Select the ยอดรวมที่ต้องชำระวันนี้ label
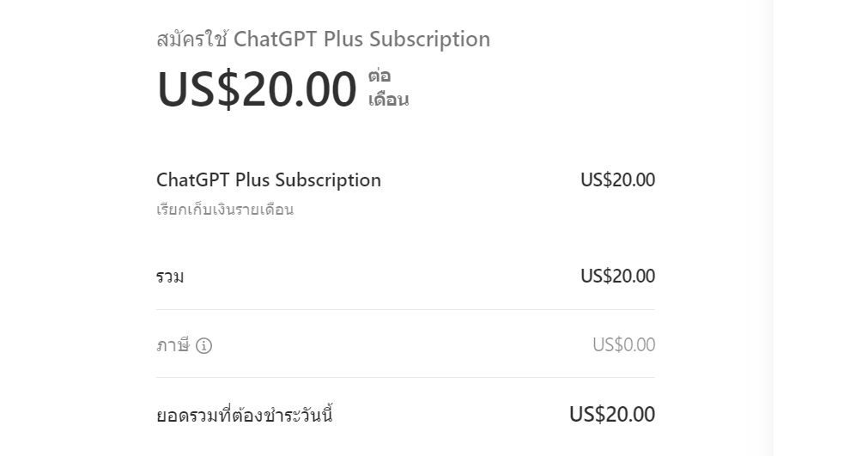 tap(244, 415)
